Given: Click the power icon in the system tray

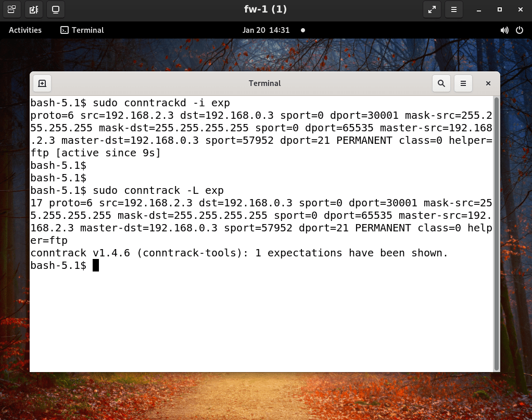Looking at the screenshot, I should (519, 30).
